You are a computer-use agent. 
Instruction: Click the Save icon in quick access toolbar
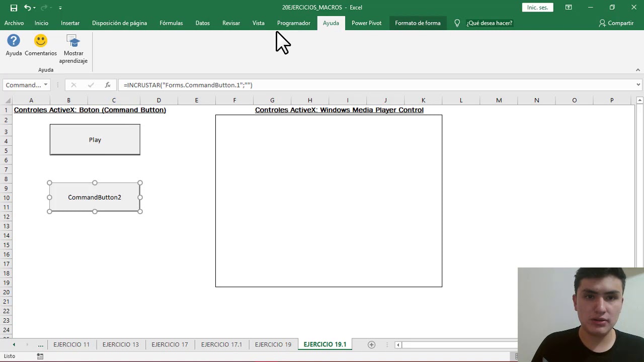coord(14,8)
